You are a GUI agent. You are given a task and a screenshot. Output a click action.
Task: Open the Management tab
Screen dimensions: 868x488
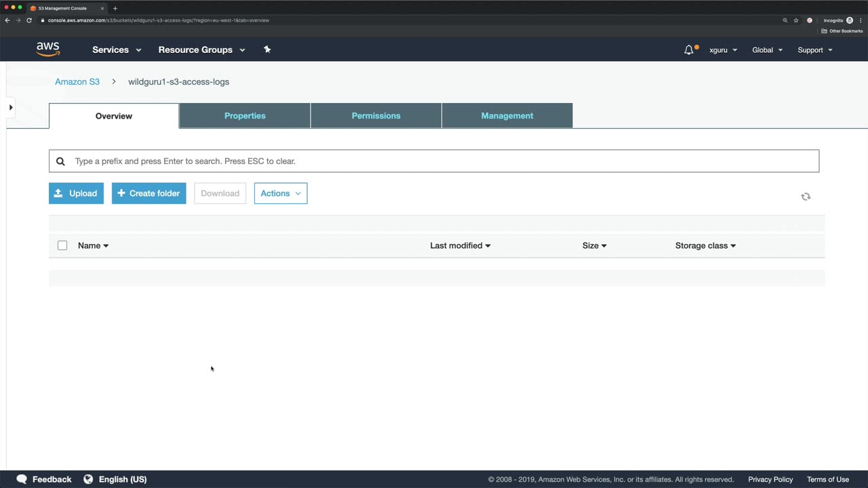[x=507, y=116]
